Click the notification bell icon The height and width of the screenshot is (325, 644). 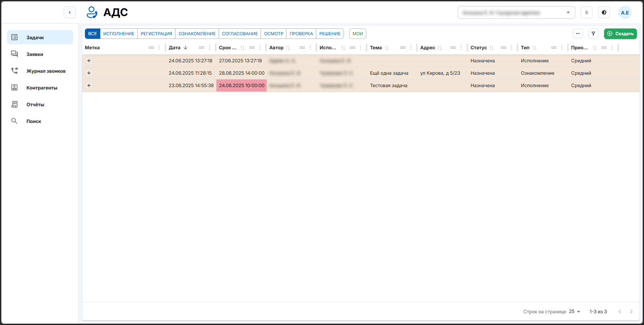click(x=586, y=13)
